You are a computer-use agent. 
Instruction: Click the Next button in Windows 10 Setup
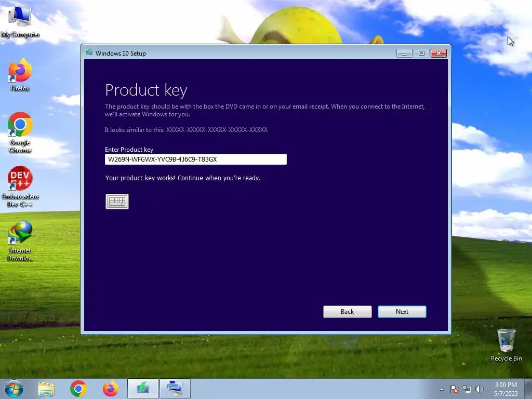tap(402, 312)
